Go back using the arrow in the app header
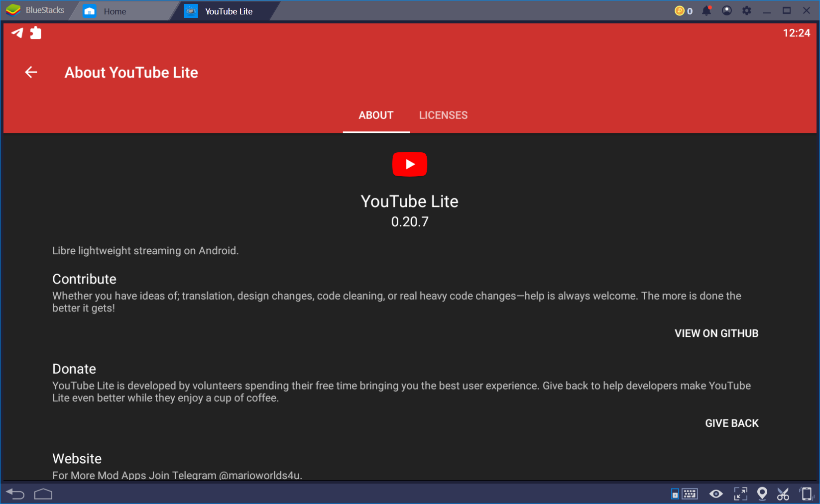 click(x=31, y=73)
